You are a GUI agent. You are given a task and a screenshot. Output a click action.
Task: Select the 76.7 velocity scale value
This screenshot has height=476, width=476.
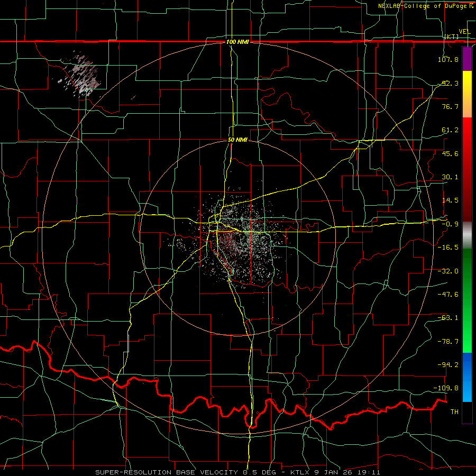pyautogui.click(x=450, y=106)
